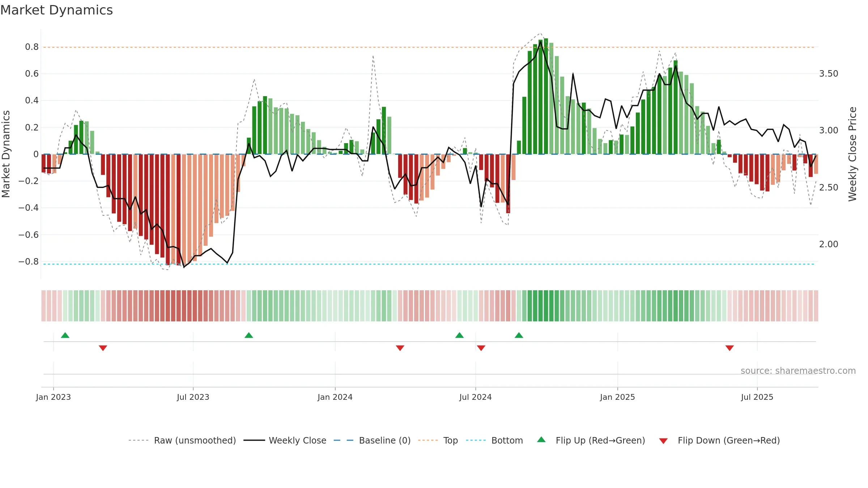This screenshot has width=868, height=488.
Task: Click the 2.00 price axis label
Action: pyautogui.click(x=829, y=244)
